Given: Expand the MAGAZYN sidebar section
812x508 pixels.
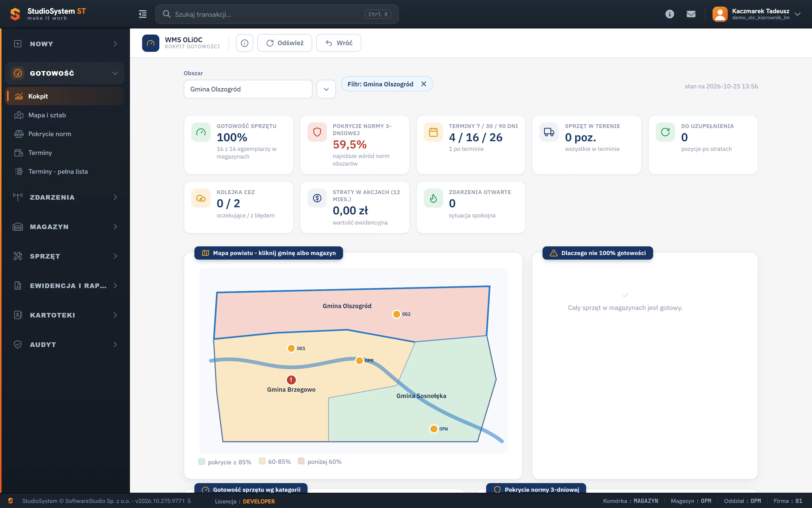Looking at the screenshot, I should tap(65, 227).
